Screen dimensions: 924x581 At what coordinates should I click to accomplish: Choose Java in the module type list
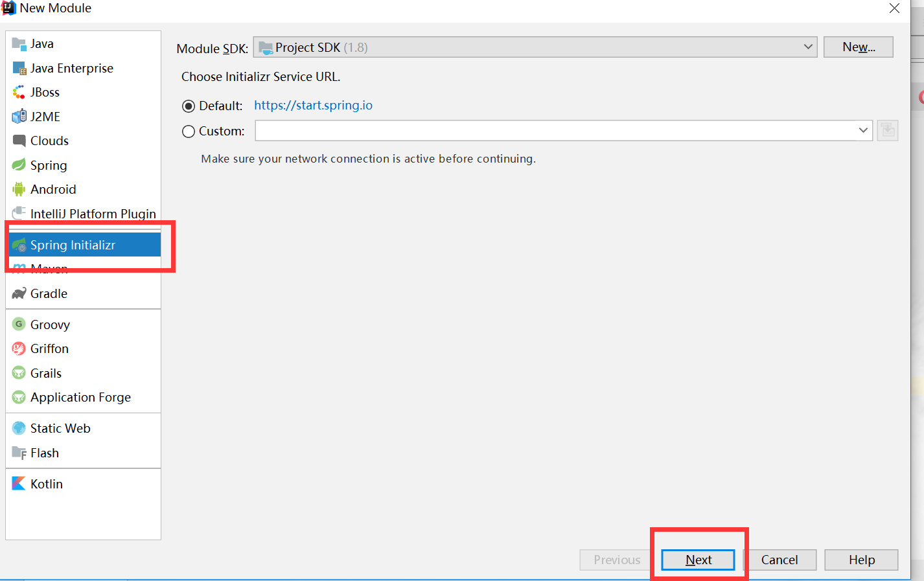point(84,44)
